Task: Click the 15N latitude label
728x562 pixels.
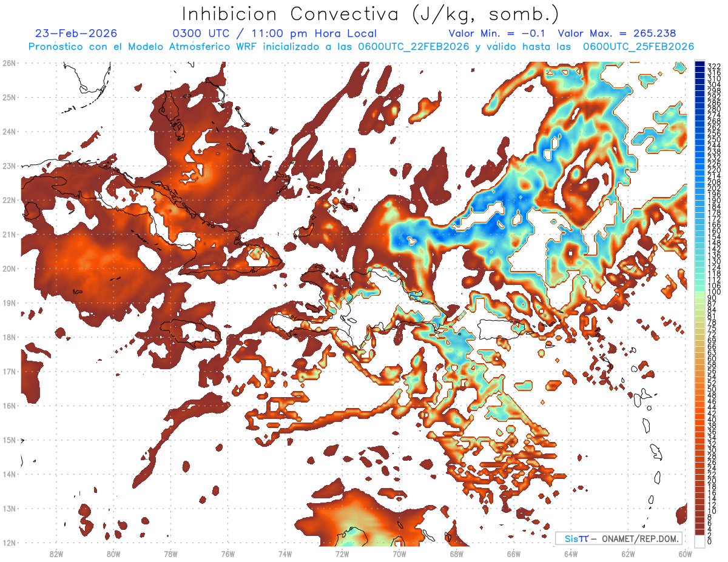Action: click(8, 440)
